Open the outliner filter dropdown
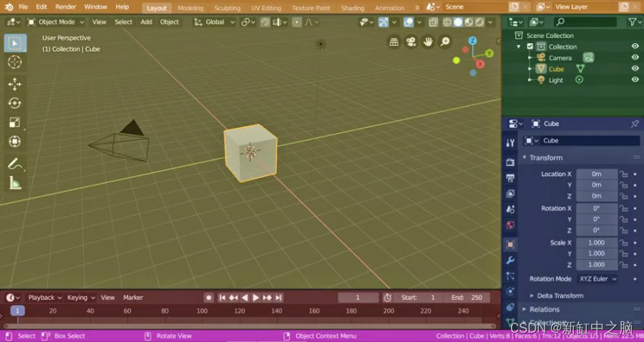Screen dimensions: 644x342 [x=634, y=22]
